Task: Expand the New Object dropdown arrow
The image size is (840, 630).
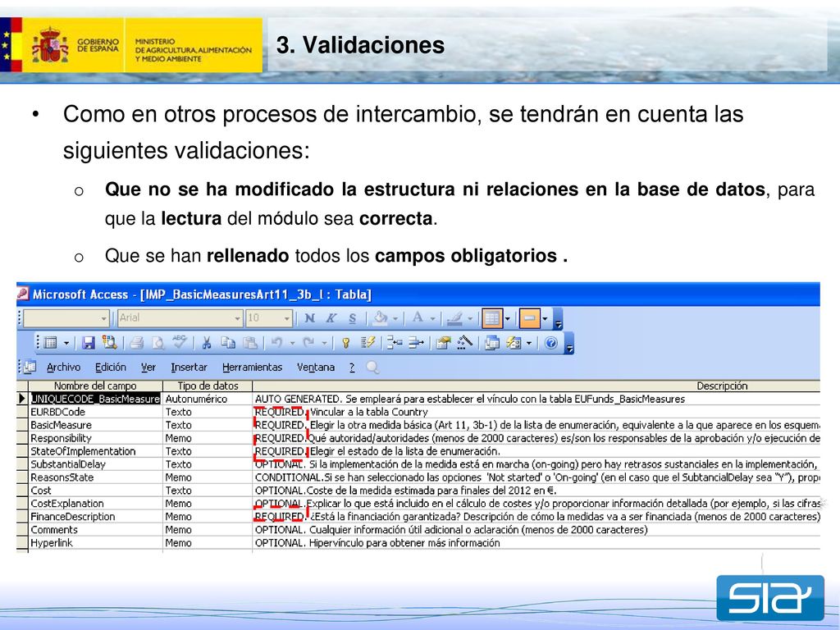Action: pyautogui.click(x=529, y=344)
